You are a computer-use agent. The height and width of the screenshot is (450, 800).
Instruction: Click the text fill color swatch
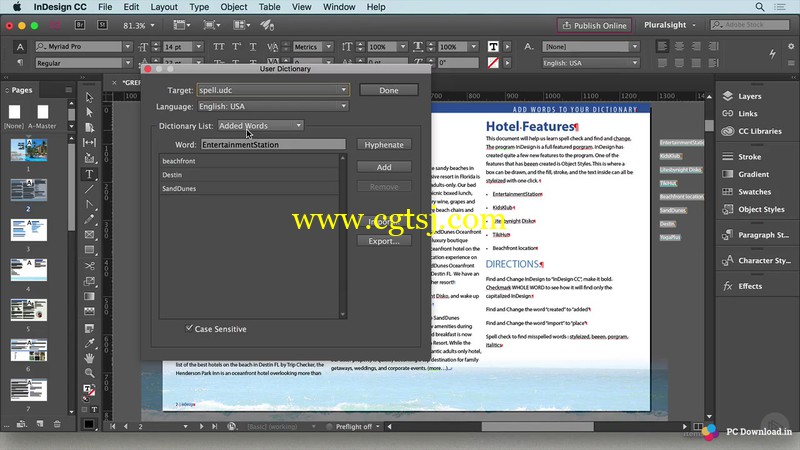tap(493, 46)
